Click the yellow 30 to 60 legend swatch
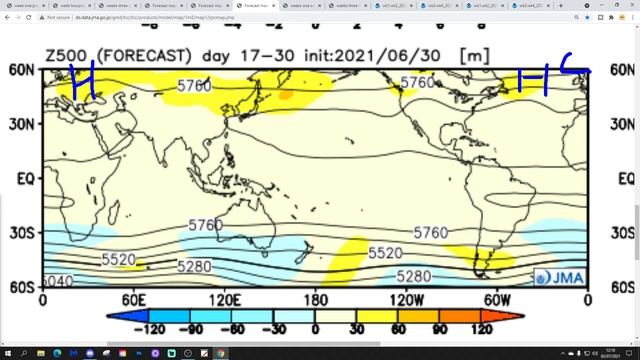This screenshot has width=640, height=360. point(377,316)
